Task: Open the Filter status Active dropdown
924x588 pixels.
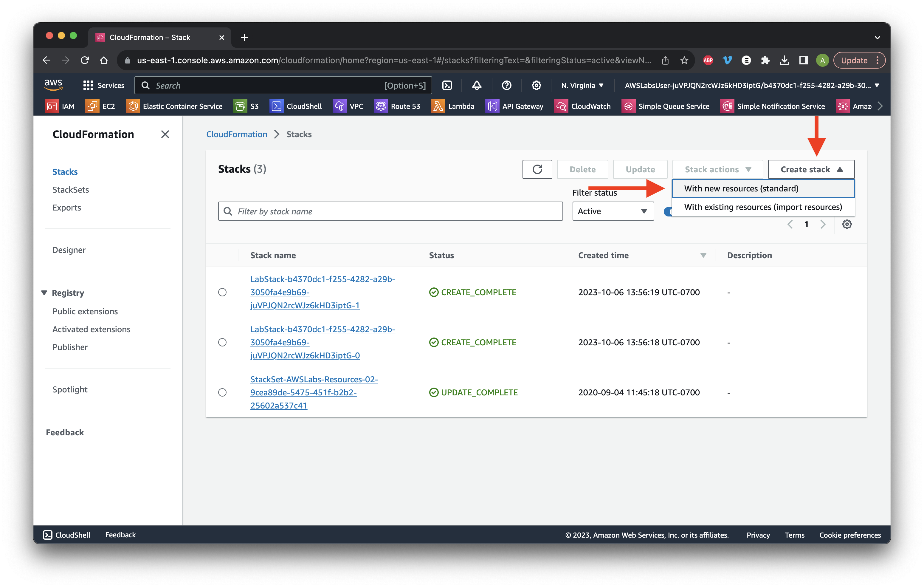Action: tap(613, 211)
